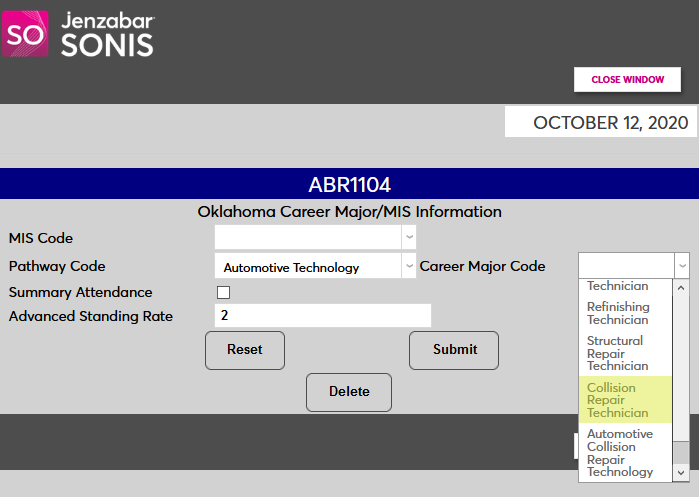Click the Advanced Standing Rate label
The height and width of the screenshot is (497, 699).
(x=91, y=316)
